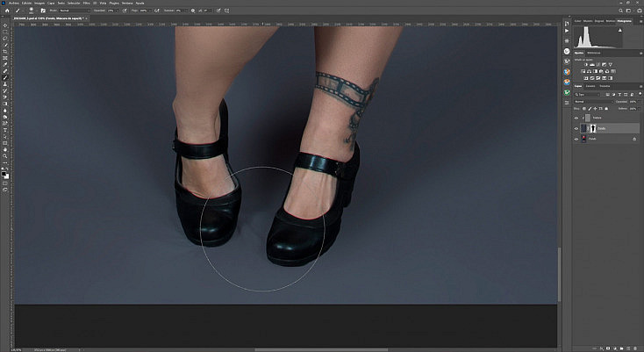Switch to the Bibliotecas tab
This screenshot has width=644, height=352.
594,53
